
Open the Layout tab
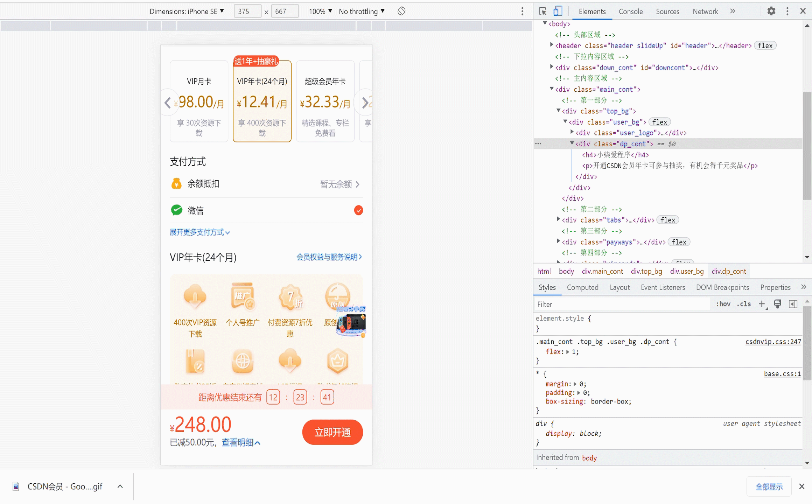click(x=619, y=287)
